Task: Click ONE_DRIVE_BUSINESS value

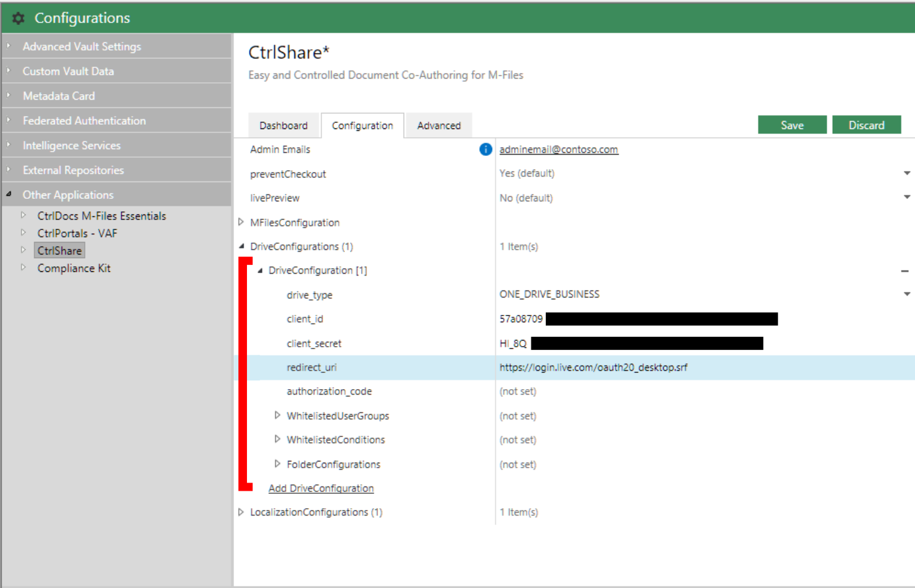Action: pos(549,294)
